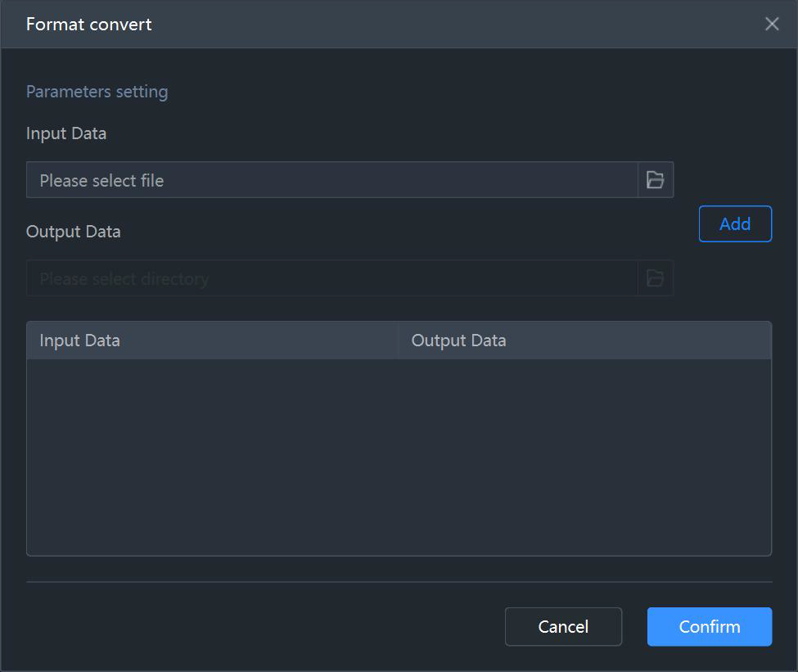This screenshot has height=672, width=798.
Task: Confirm the format conversion
Action: [x=710, y=627]
